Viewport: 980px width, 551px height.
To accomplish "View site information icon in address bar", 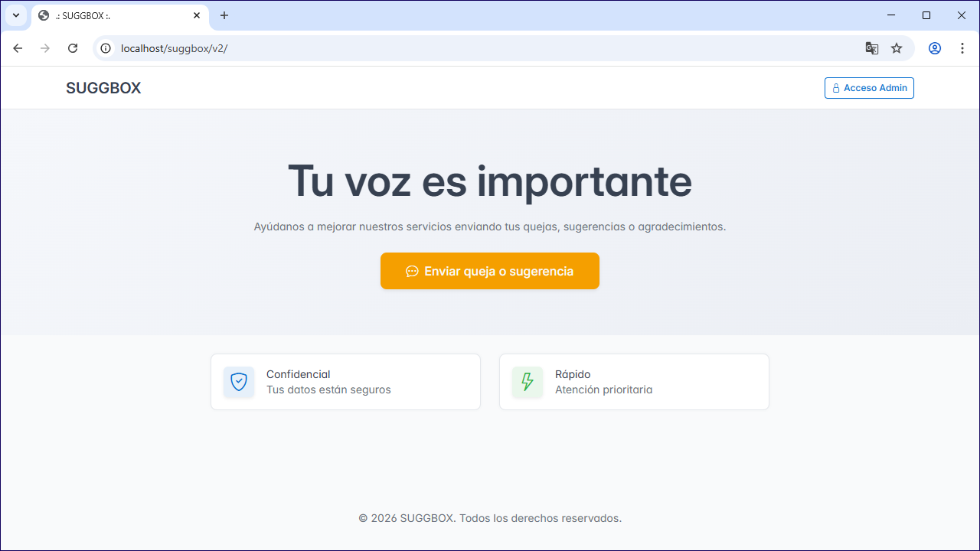I will coord(106,48).
